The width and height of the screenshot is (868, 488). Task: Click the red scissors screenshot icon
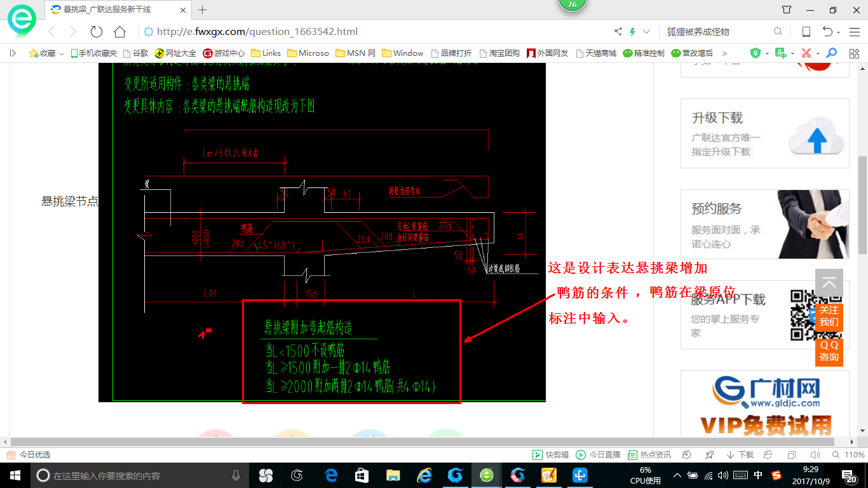click(x=806, y=53)
